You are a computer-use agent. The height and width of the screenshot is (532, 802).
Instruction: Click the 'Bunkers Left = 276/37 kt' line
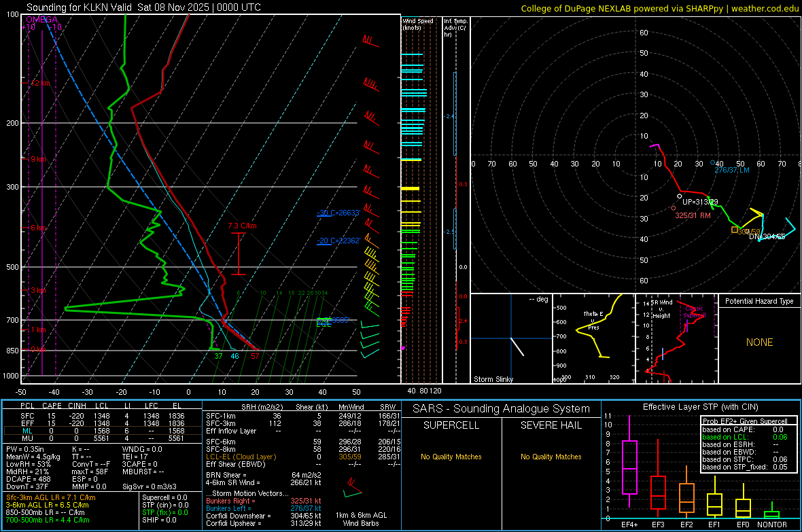pyautogui.click(x=264, y=508)
